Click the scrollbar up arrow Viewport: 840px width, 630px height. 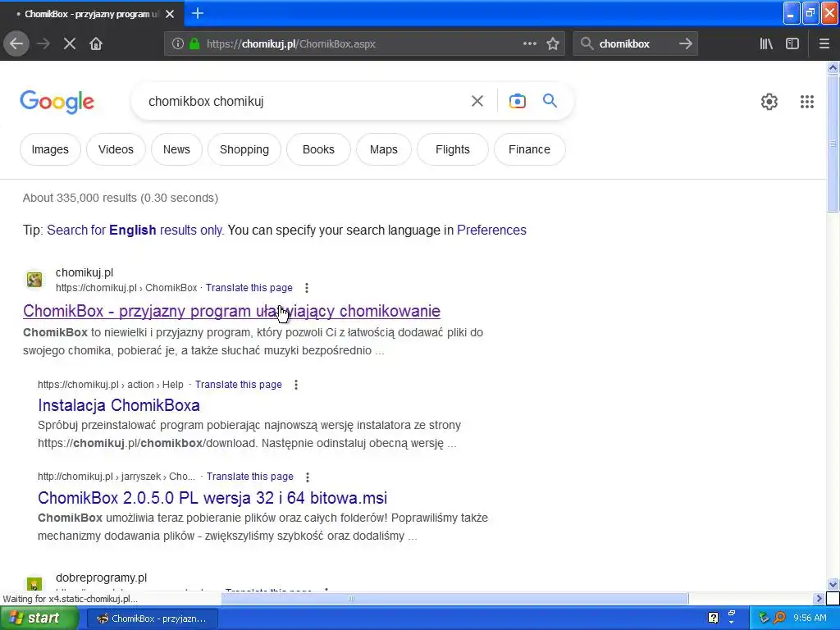833,67
